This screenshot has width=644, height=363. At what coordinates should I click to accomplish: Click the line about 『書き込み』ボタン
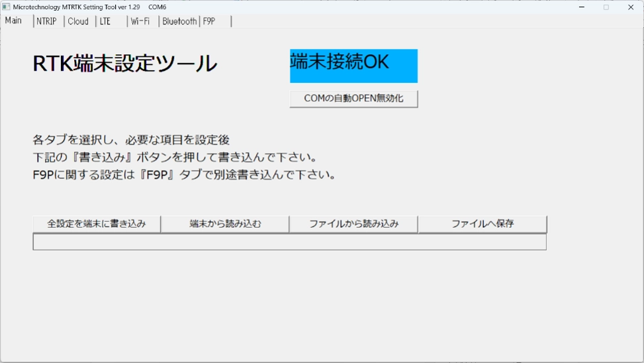(176, 157)
